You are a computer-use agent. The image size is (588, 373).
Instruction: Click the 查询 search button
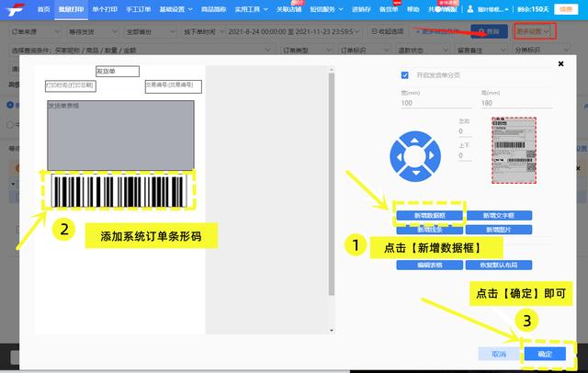click(x=489, y=32)
